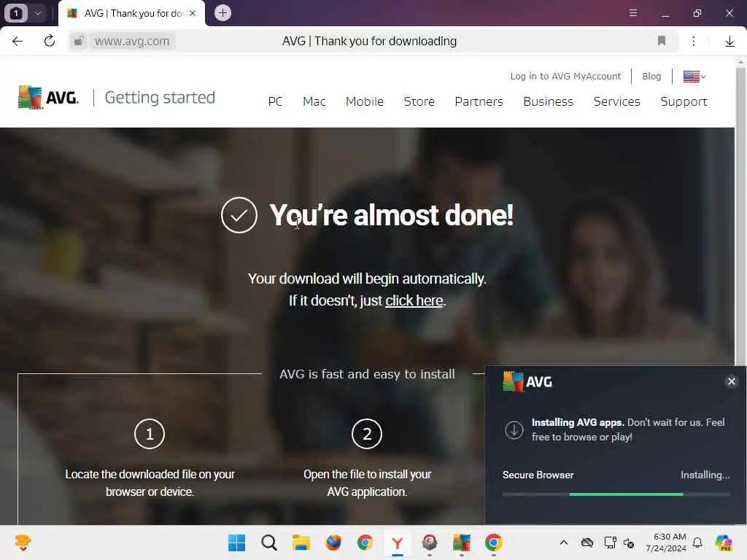
Task: Expand the tab group dropdown arrow
Action: point(38,13)
